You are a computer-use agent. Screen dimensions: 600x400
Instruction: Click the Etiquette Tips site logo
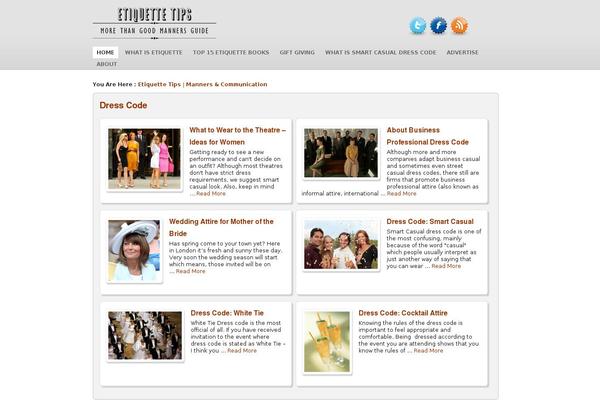pos(154,23)
